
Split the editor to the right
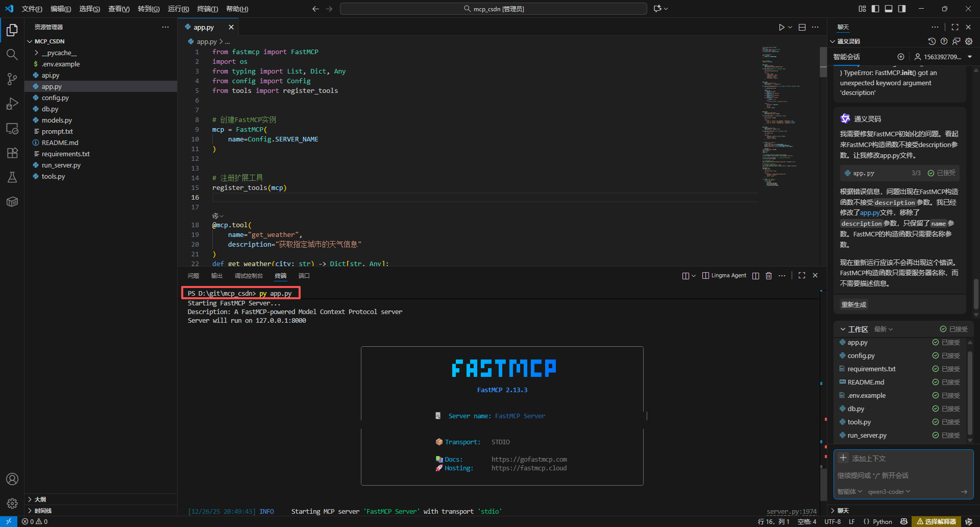[x=802, y=27]
